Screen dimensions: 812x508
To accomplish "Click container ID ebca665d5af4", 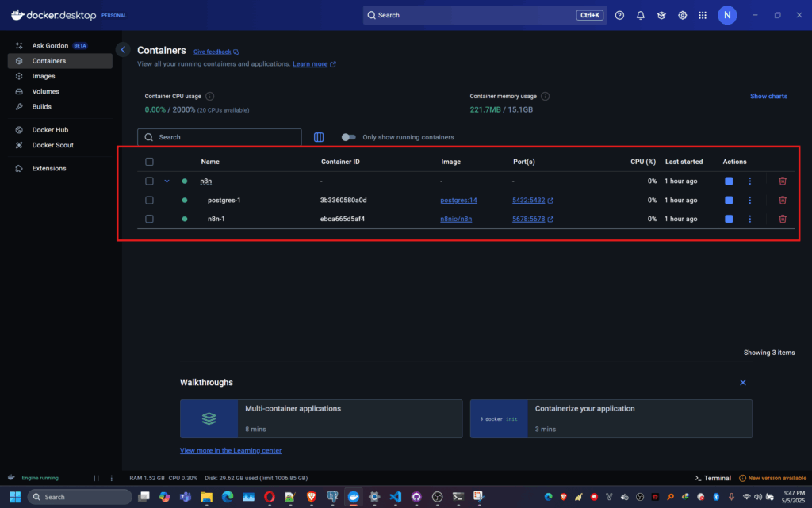I will click(343, 219).
